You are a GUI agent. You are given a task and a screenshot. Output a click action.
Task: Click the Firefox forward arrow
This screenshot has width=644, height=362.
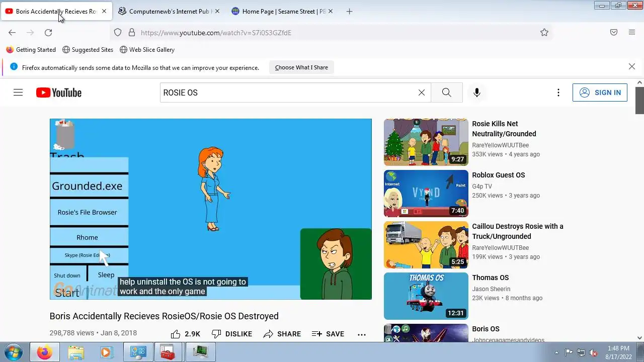tap(30, 33)
